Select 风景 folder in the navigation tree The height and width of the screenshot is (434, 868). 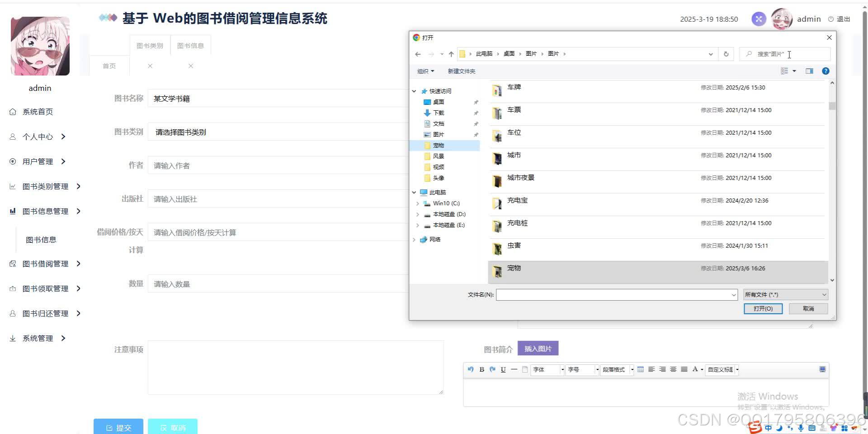coord(439,156)
